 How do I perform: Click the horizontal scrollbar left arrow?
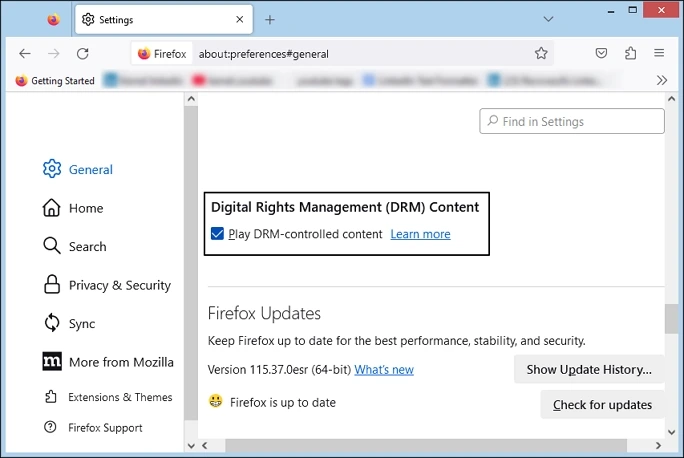205,445
